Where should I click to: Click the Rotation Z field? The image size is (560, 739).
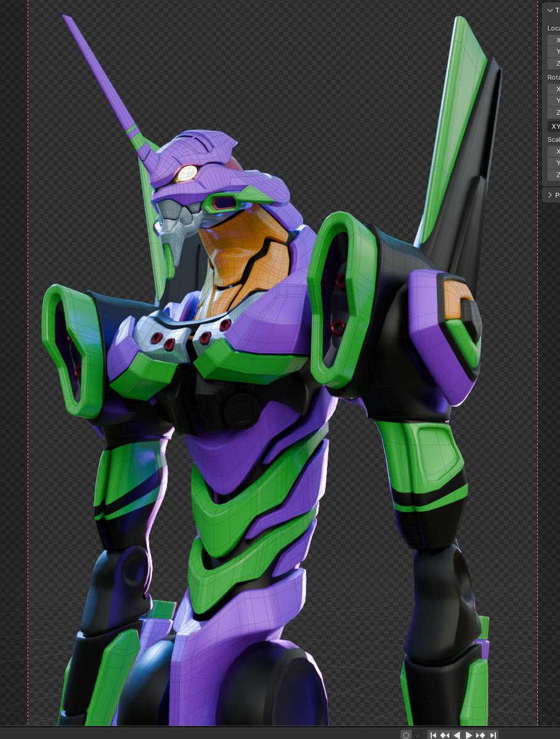pyautogui.click(x=554, y=113)
